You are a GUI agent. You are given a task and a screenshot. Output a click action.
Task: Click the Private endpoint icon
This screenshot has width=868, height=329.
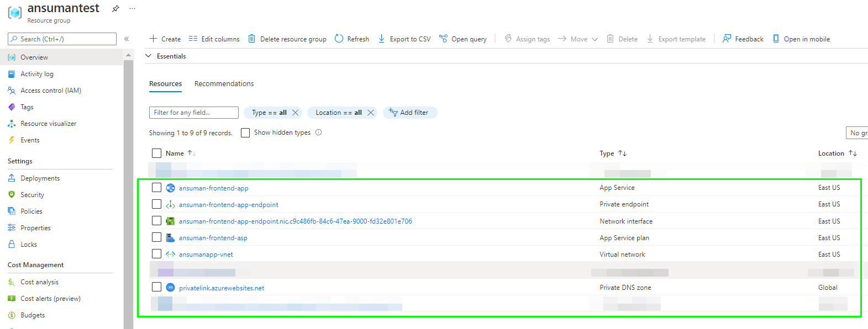click(x=170, y=205)
